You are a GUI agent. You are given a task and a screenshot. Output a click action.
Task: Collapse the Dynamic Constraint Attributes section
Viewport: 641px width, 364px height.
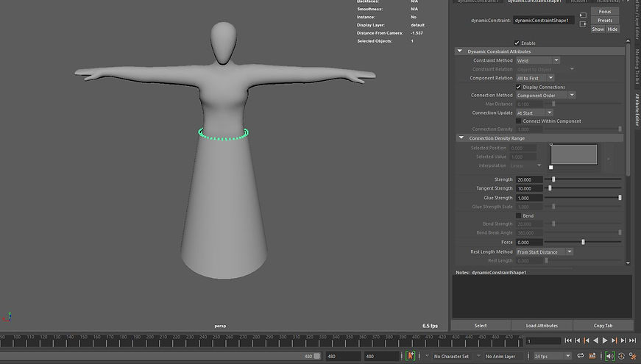pyautogui.click(x=459, y=51)
